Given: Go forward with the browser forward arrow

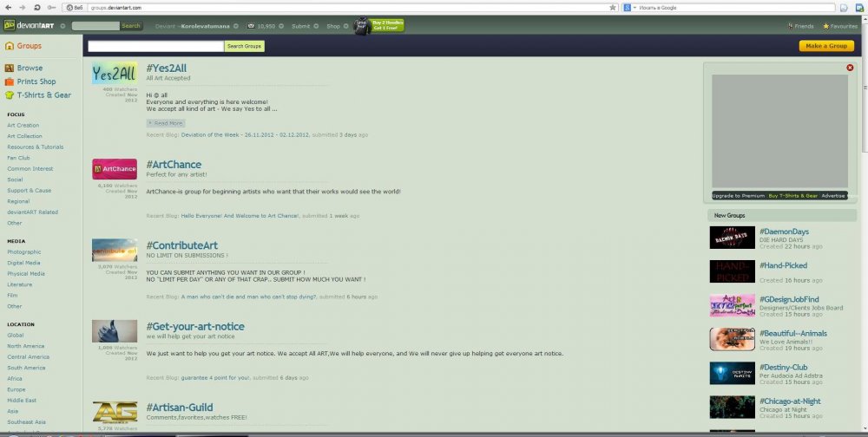Looking at the screenshot, I should [23, 7].
